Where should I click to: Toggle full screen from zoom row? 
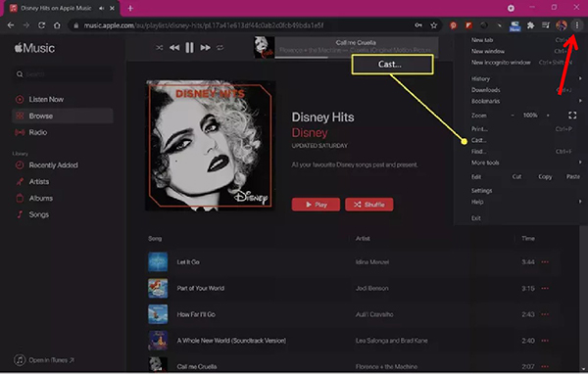tap(572, 116)
